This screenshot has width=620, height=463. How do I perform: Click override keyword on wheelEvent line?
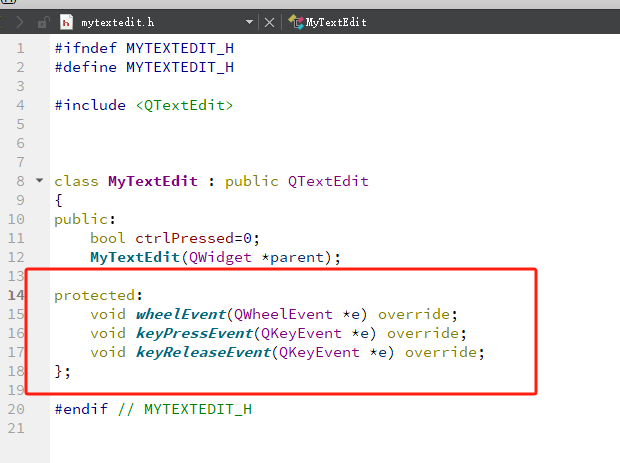coord(414,314)
